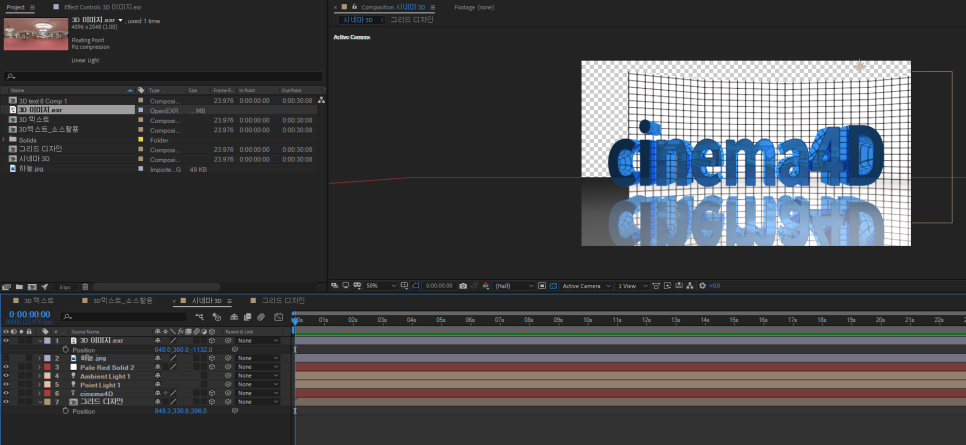Hide the Pale Red Solid 2 layer

[x=6, y=367]
